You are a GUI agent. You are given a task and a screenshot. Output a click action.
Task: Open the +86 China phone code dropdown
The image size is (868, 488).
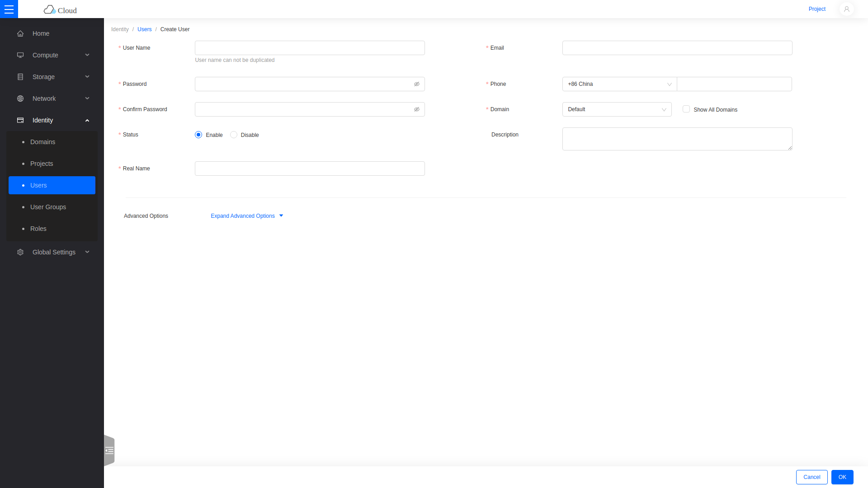point(619,84)
